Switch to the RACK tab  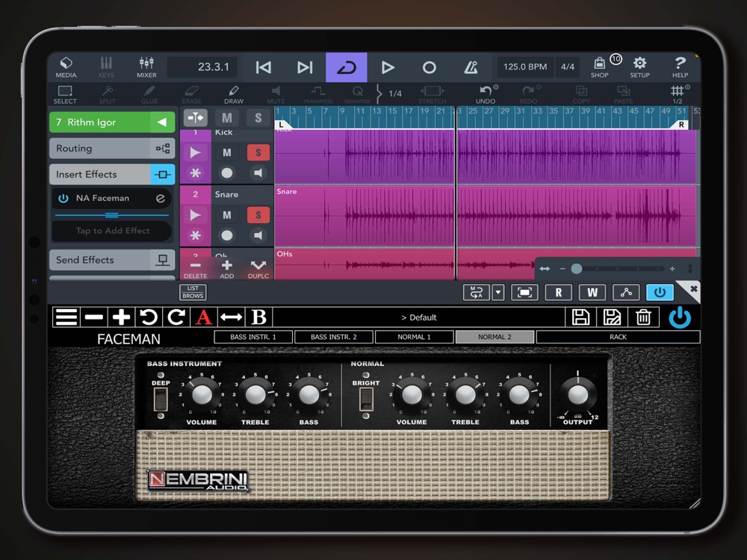(618, 337)
